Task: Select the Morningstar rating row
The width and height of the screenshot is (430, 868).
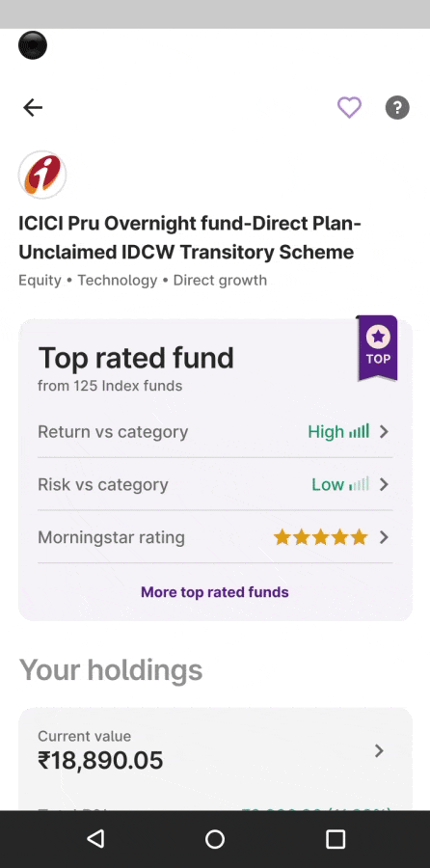Action: click(x=215, y=537)
